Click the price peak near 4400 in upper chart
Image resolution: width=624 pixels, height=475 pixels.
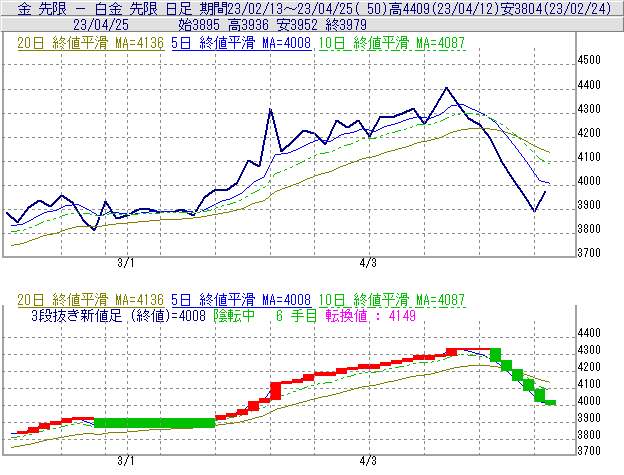click(446, 88)
